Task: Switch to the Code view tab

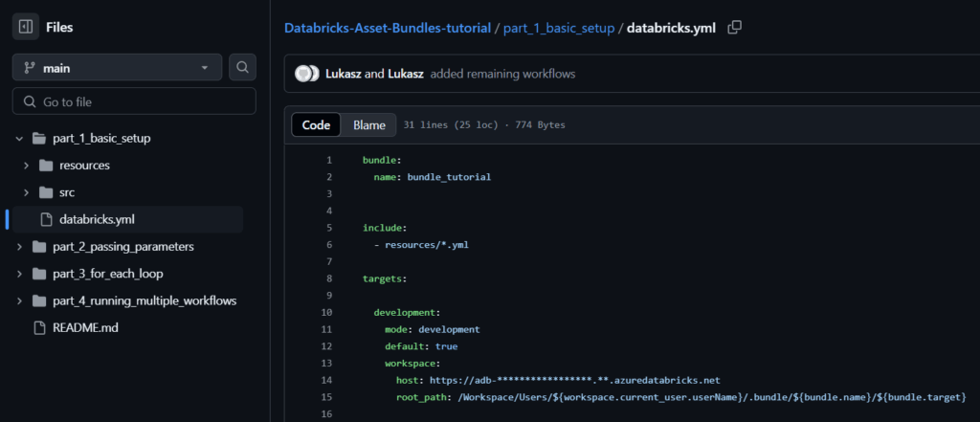Action: coord(316,125)
